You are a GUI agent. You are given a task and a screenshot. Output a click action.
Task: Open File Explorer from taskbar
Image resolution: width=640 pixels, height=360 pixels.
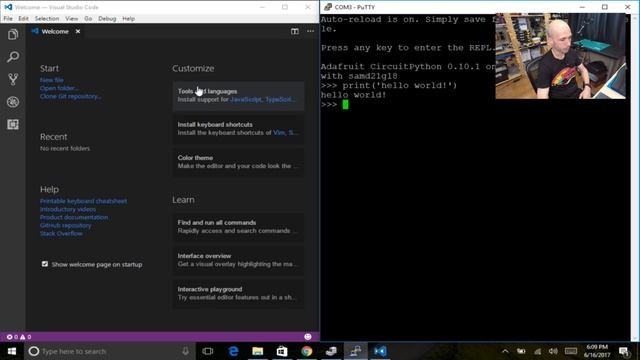pos(258,351)
